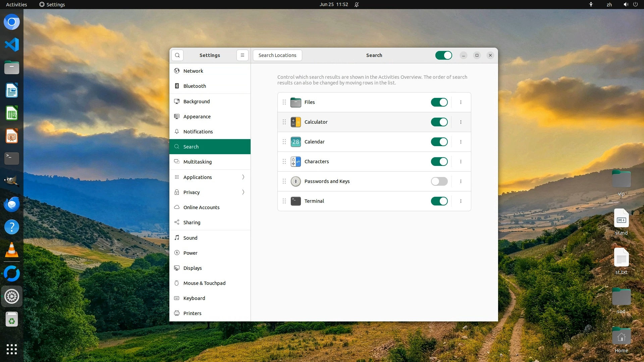Screen dimensions: 644x362
Task: Enable Passwords and Keys search toggle
Action: pyautogui.click(x=439, y=181)
